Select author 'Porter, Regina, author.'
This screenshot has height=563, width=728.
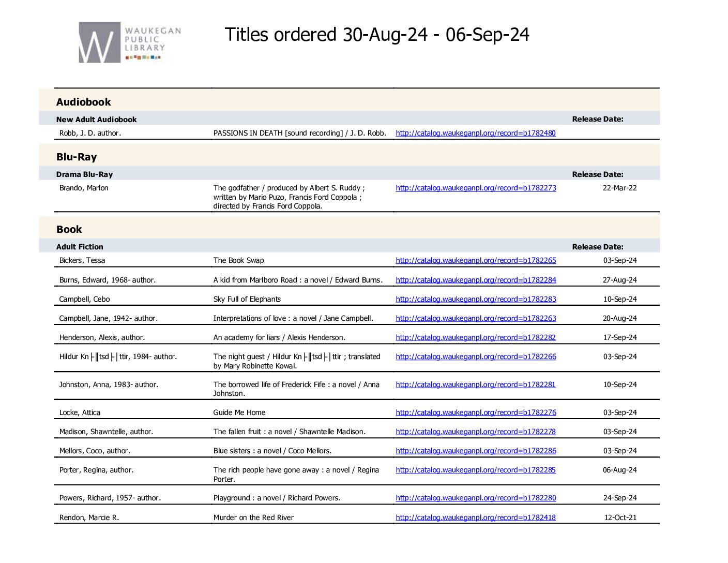pyautogui.click(x=96, y=470)
